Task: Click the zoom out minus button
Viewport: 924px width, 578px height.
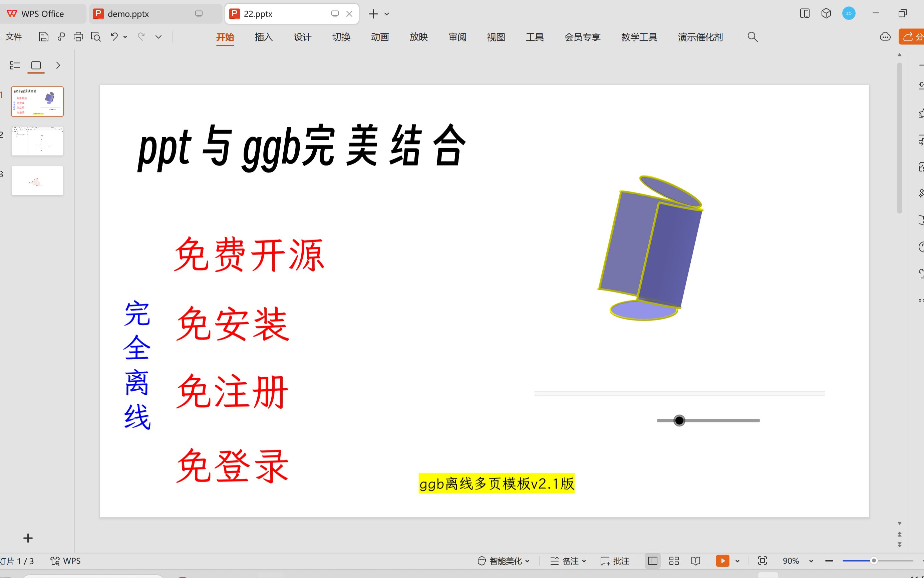Action: coord(829,561)
